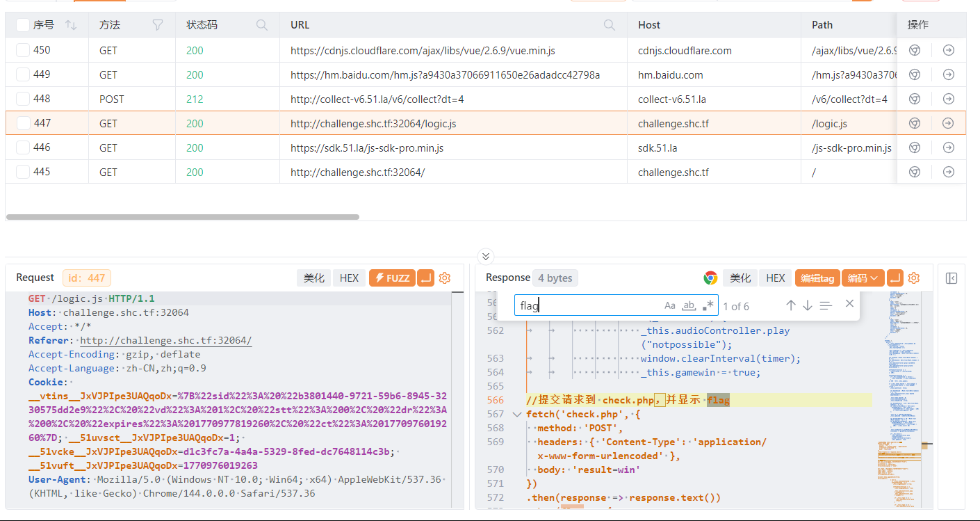Toggle Match Case in find widget

[670, 305]
